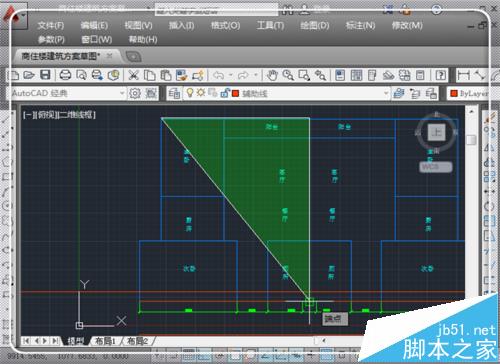Open the Sheet Set Manager icon
This screenshot has width=500, height=364.
pyautogui.click(x=388, y=75)
